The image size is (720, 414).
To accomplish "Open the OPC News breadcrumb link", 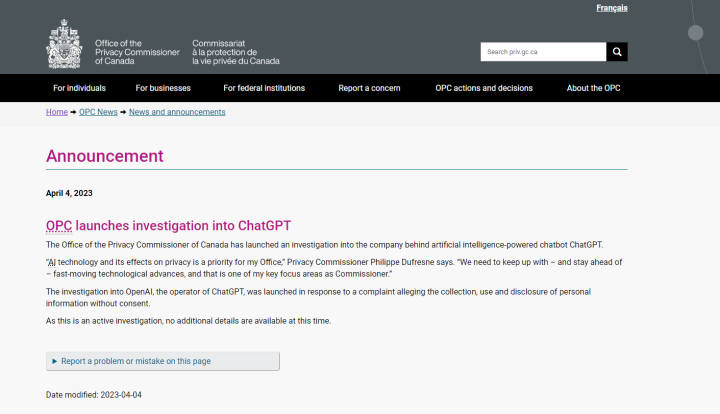I will [98, 112].
